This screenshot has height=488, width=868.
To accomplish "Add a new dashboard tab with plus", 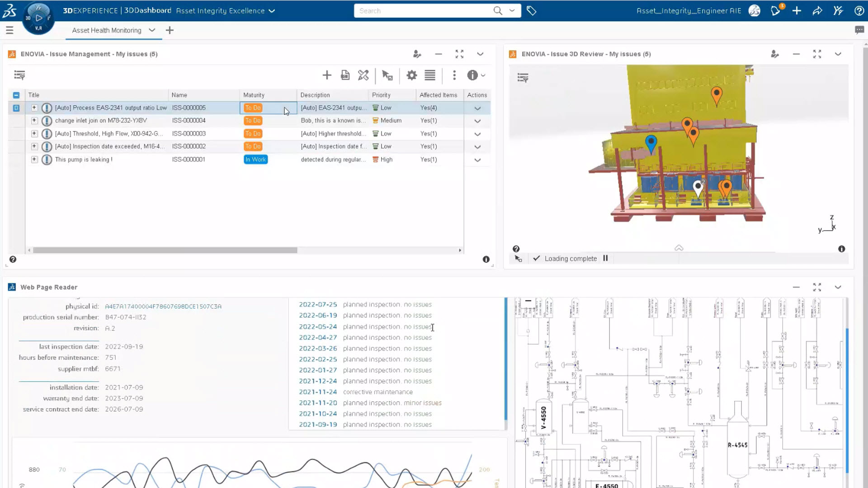I will 170,30.
